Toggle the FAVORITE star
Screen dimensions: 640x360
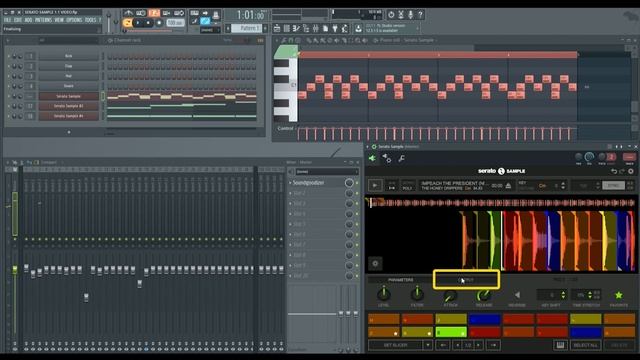(619, 295)
